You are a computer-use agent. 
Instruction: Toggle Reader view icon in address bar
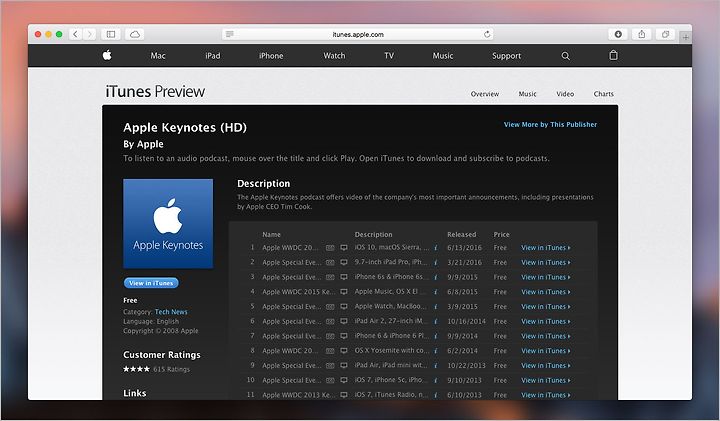230,34
